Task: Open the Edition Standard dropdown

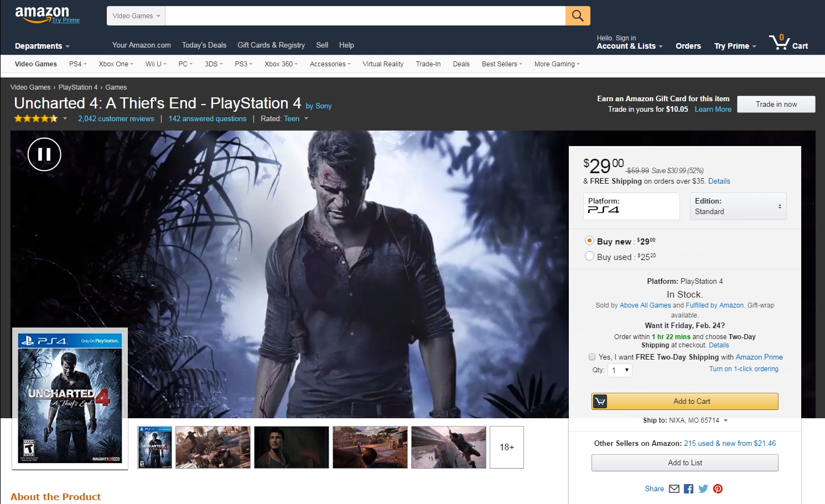Action: coord(738,206)
